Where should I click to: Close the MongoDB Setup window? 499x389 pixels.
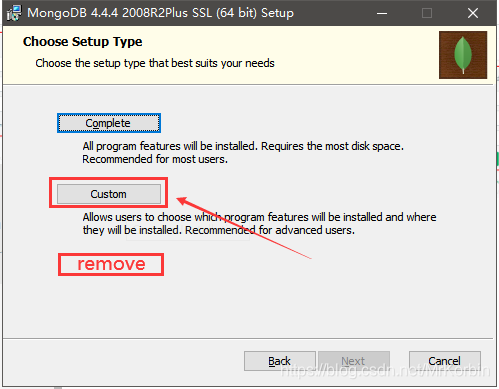[x=473, y=13]
